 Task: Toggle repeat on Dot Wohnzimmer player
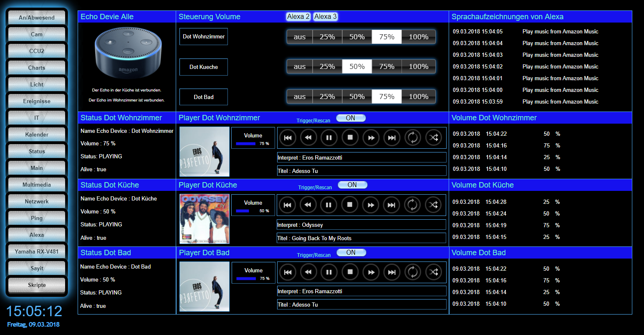point(413,137)
